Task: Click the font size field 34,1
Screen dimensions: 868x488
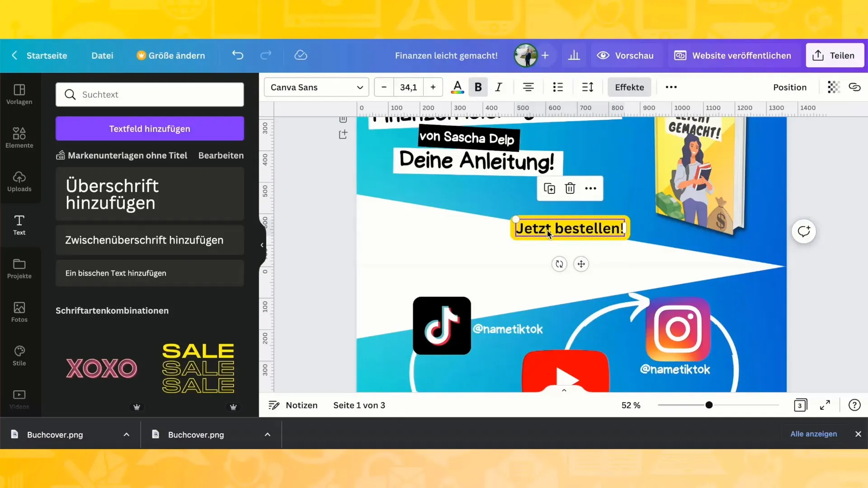Action: pos(408,87)
